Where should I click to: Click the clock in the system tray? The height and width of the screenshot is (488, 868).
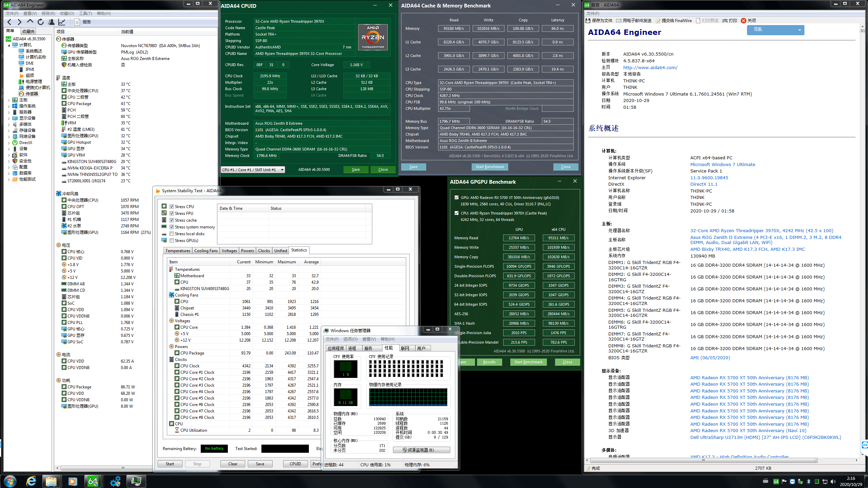[851, 481]
